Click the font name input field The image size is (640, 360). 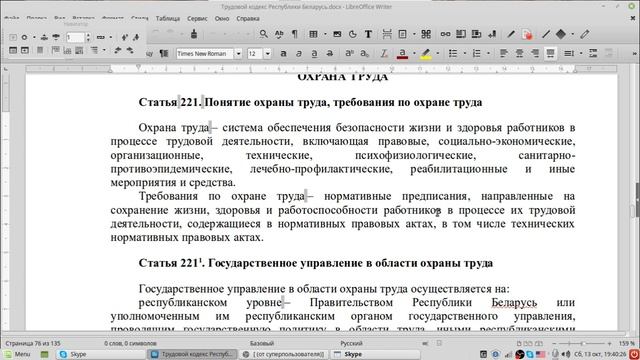[205, 53]
